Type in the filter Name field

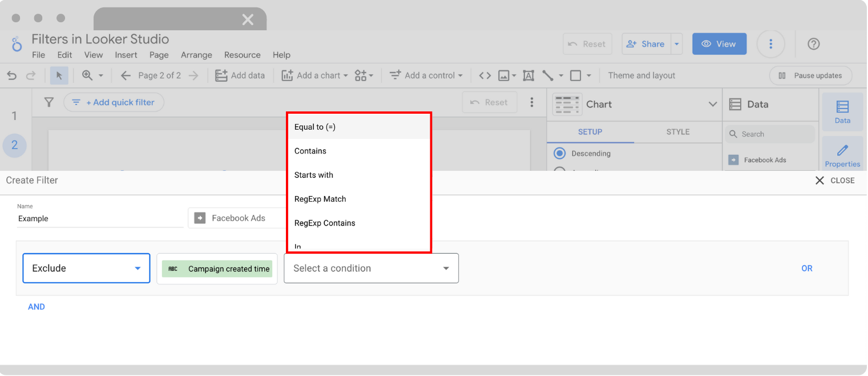coord(100,218)
